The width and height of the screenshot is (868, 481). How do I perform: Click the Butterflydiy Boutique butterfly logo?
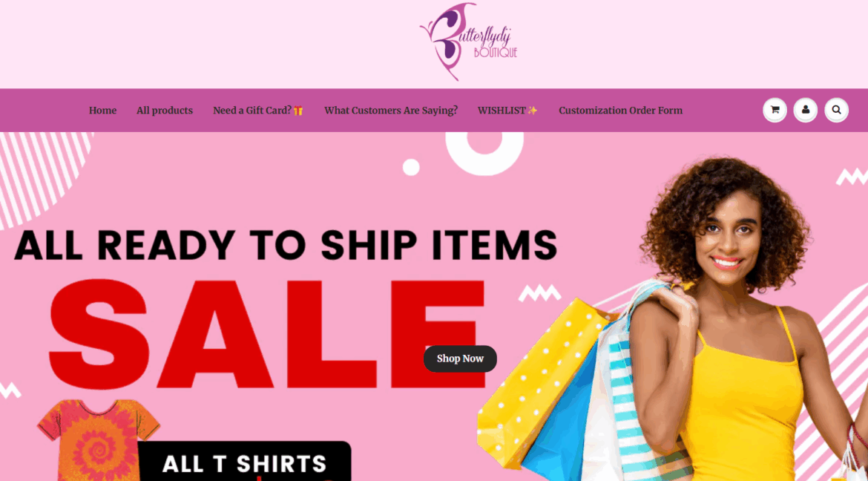tap(468, 42)
